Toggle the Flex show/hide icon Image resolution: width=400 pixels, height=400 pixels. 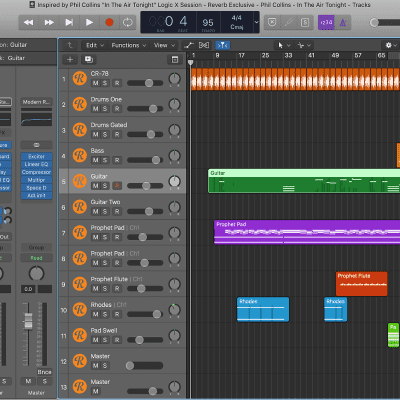[x=204, y=45]
